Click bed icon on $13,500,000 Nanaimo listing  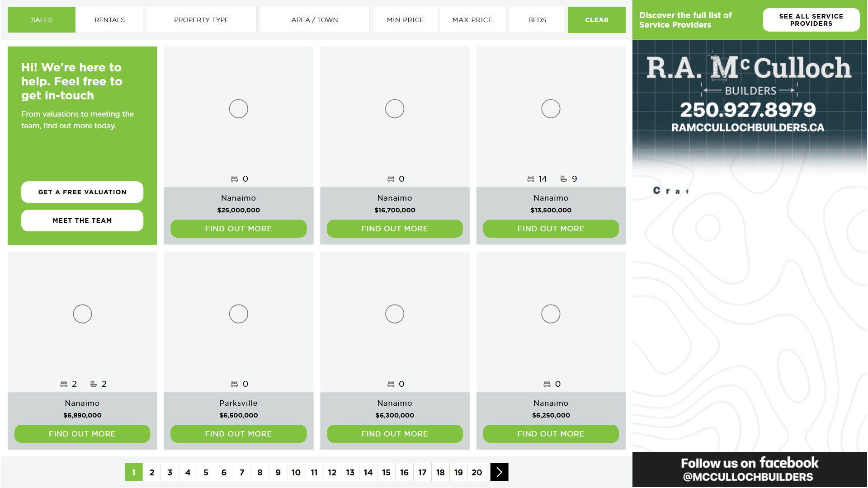pyautogui.click(x=531, y=179)
